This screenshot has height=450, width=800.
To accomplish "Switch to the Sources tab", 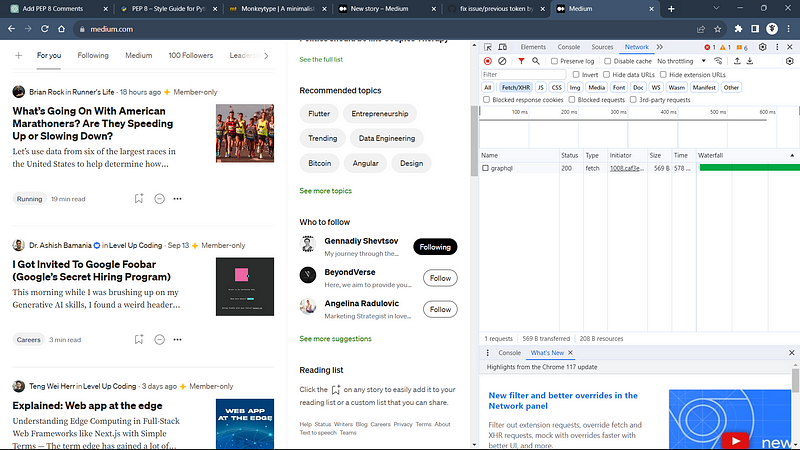I will pyautogui.click(x=602, y=47).
